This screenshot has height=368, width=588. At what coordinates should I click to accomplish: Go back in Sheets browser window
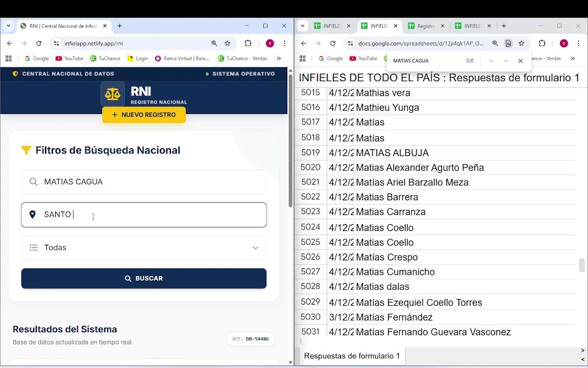(303, 43)
